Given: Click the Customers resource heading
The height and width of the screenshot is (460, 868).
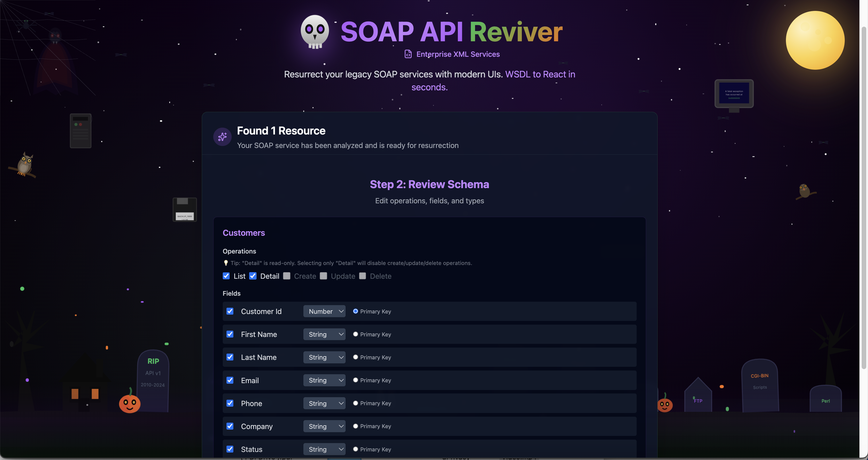Looking at the screenshot, I should pyautogui.click(x=244, y=233).
